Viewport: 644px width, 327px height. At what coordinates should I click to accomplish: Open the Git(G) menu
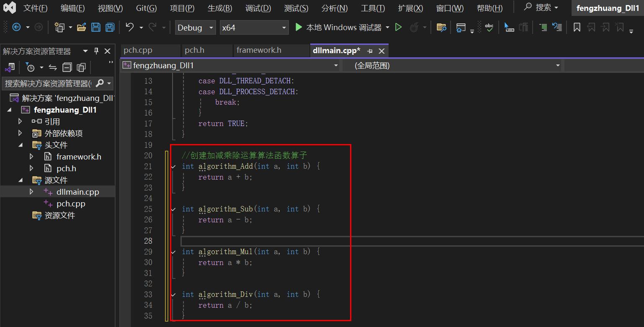click(x=146, y=8)
